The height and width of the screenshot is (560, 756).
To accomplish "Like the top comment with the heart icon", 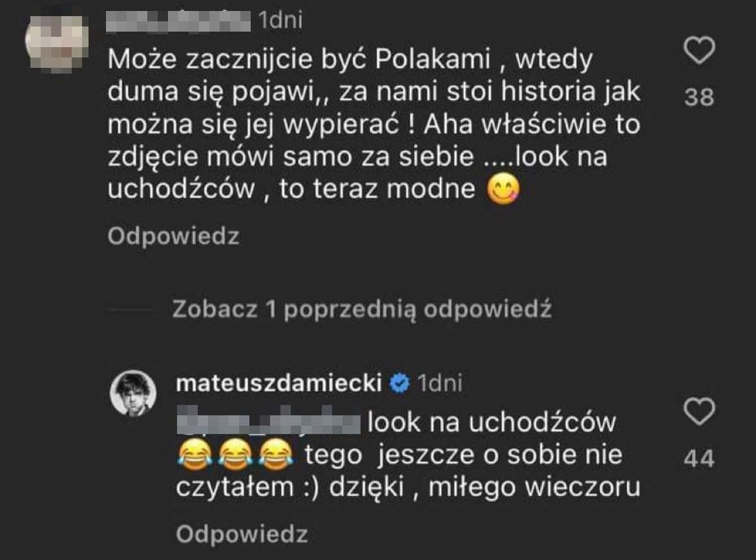I will tap(699, 51).
